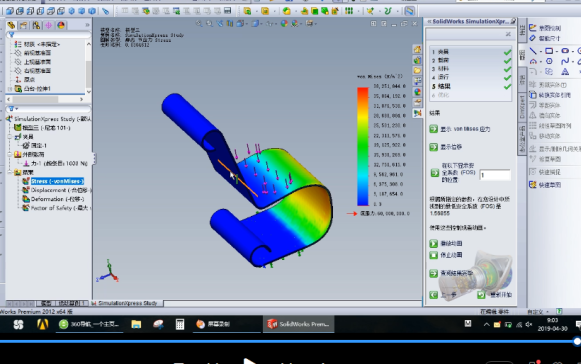Click Zoom to Fit magnifier icon
Image resolution: width=581 pixels, height=364 pixels.
[x=199, y=24]
